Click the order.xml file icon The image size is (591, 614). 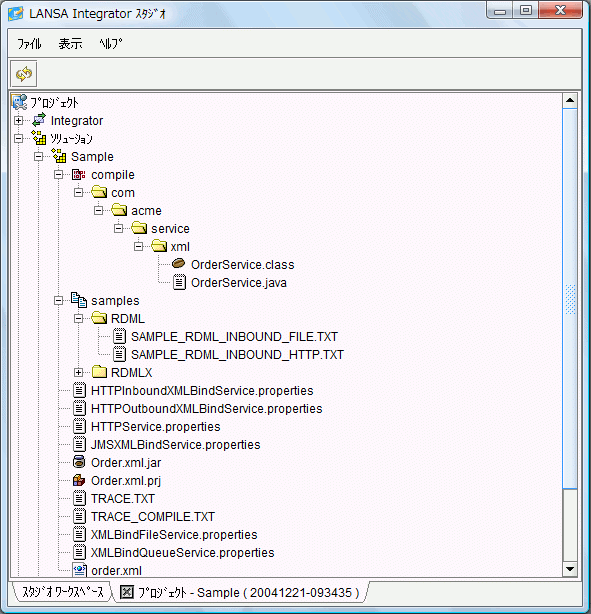click(x=80, y=570)
